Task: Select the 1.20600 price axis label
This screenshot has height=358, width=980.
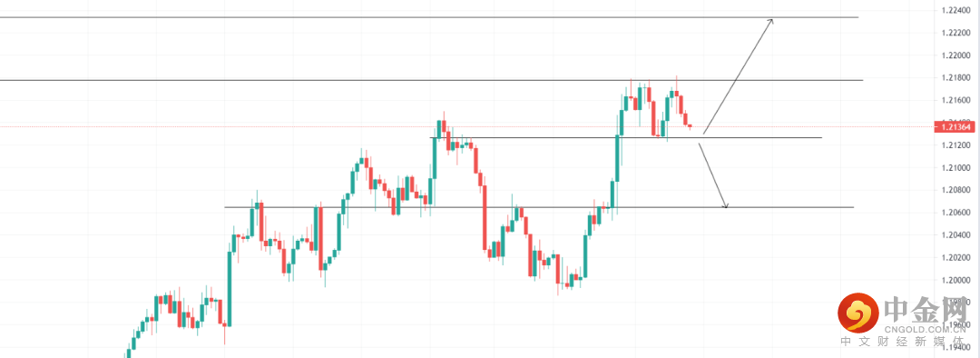Action: click(x=955, y=213)
